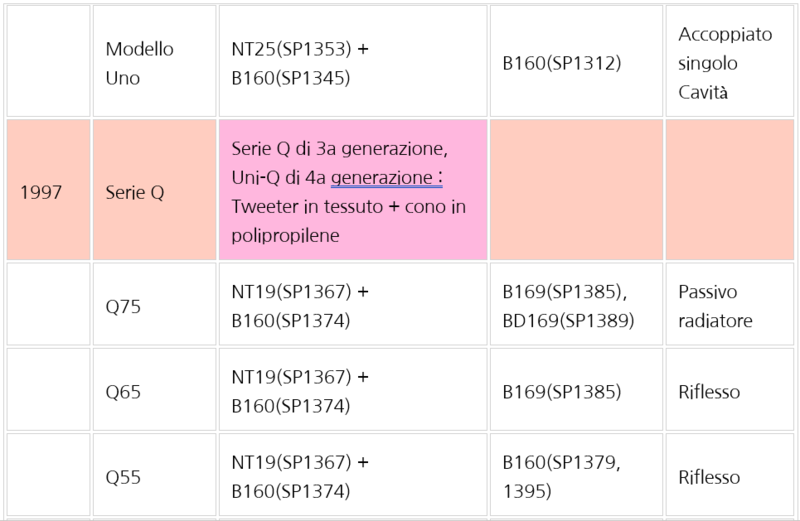Click the "Passivo radiatore" cell

click(727, 306)
